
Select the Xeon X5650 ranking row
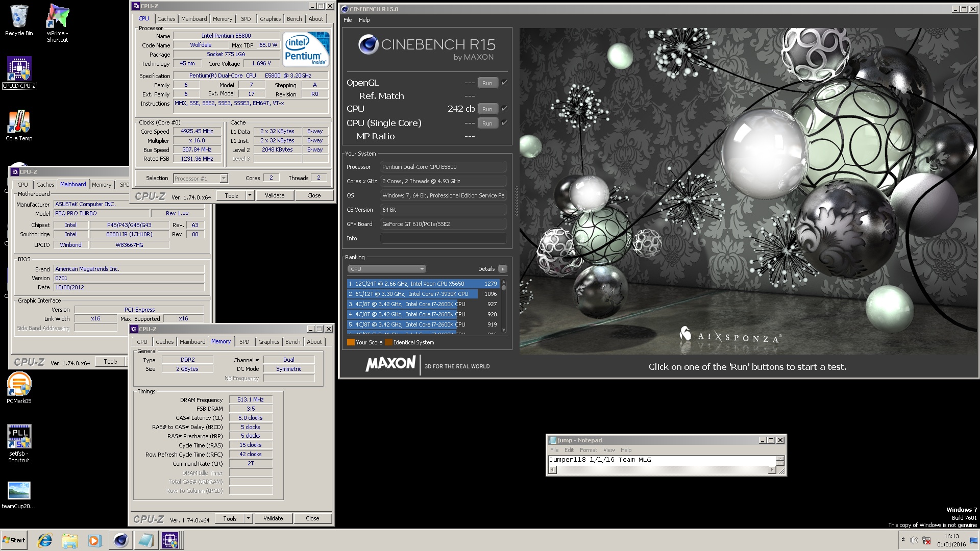pyautogui.click(x=422, y=284)
